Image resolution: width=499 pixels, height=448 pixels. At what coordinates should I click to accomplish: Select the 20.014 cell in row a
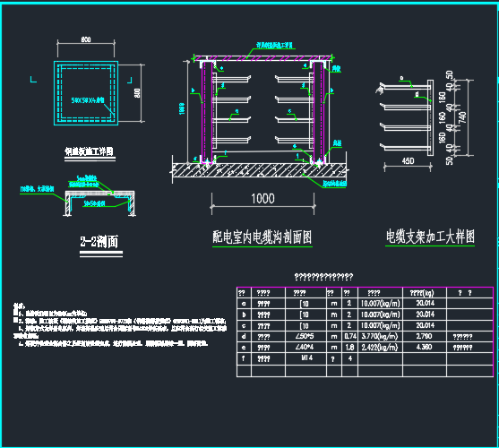(426, 303)
